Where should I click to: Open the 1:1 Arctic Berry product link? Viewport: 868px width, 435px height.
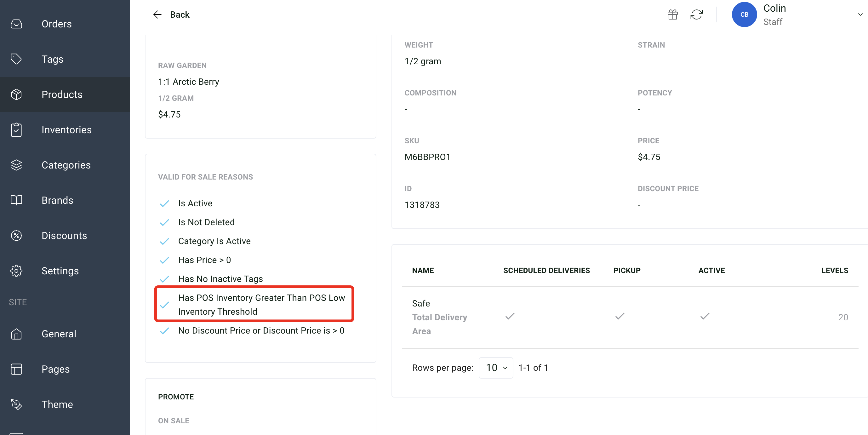189,81
